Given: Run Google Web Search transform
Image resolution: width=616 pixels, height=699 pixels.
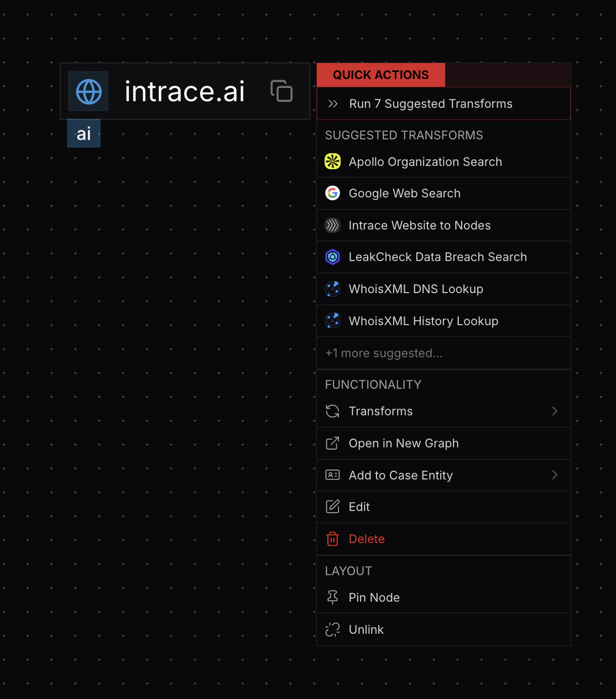Looking at the screenshot, I should pos(443,193).
